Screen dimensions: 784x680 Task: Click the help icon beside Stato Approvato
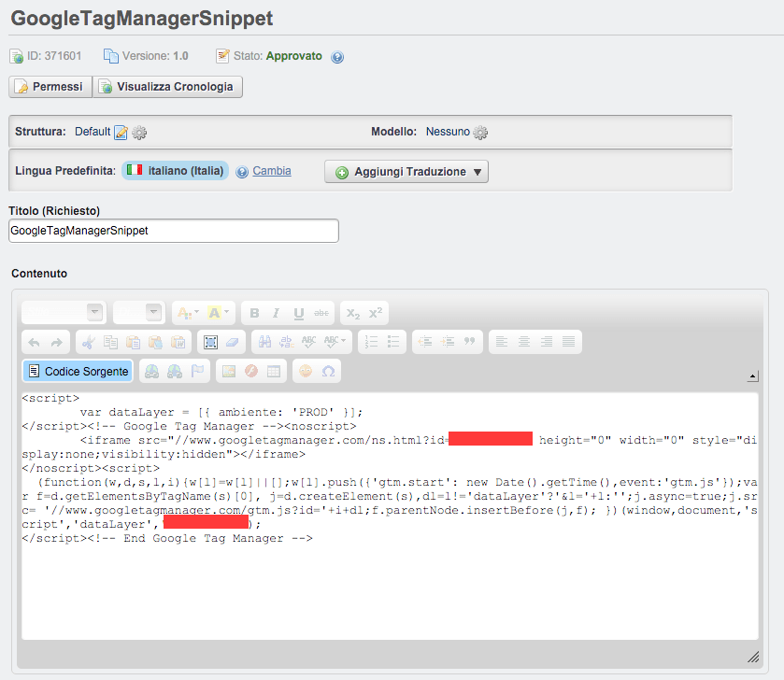tap(337, 57)
